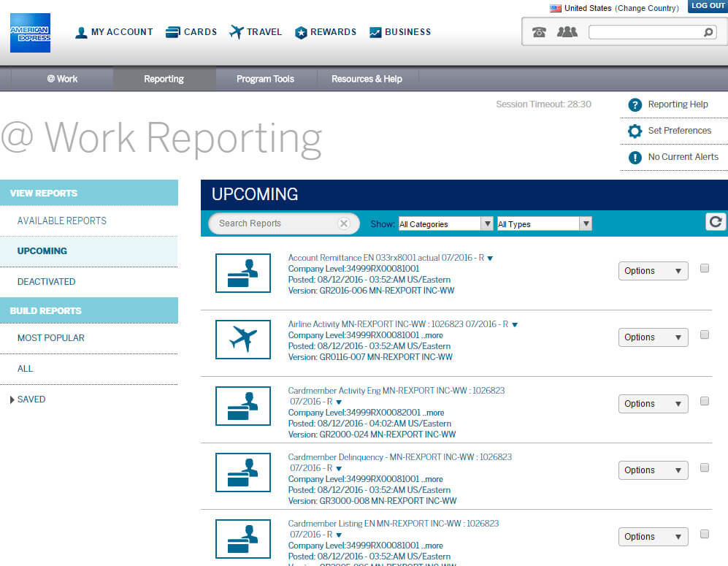Click the phone contact icon near search
The height and width of the screenshot is (566, 728).
pos(538,31)
